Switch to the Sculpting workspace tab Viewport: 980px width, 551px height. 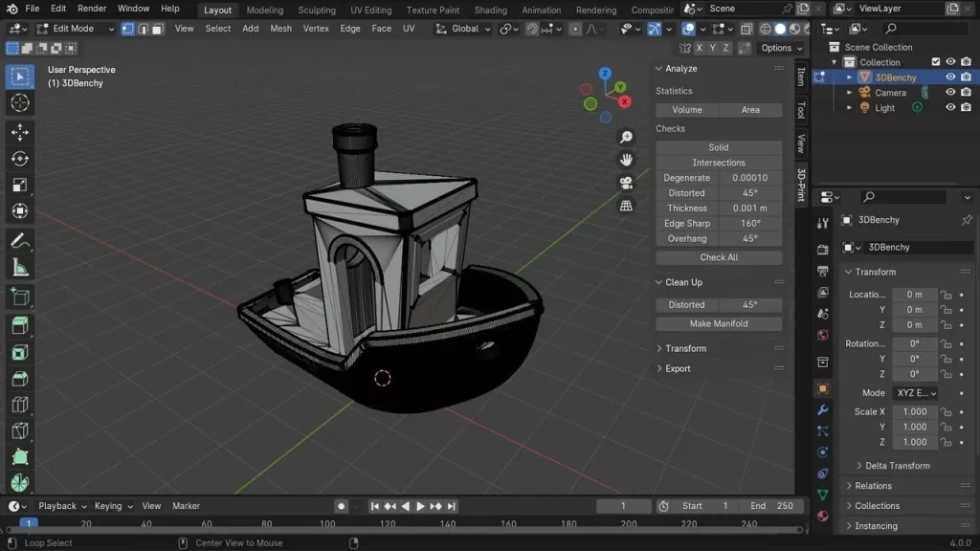tap(316, 11)
